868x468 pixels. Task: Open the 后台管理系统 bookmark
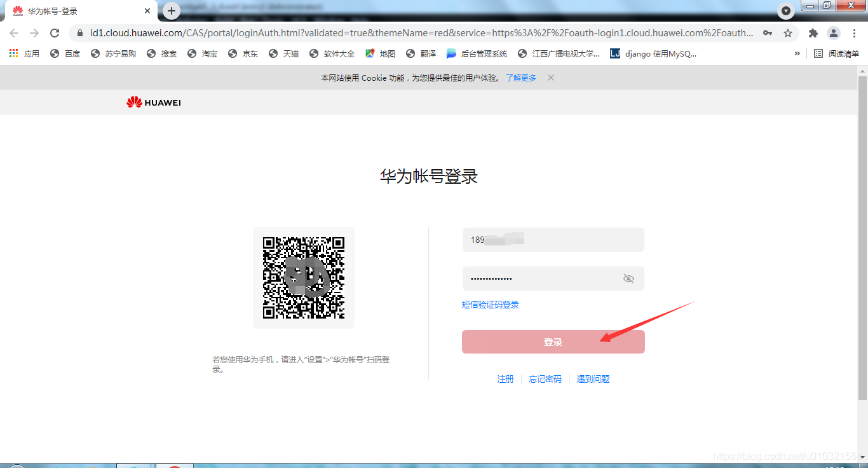(x=477, y=54)
